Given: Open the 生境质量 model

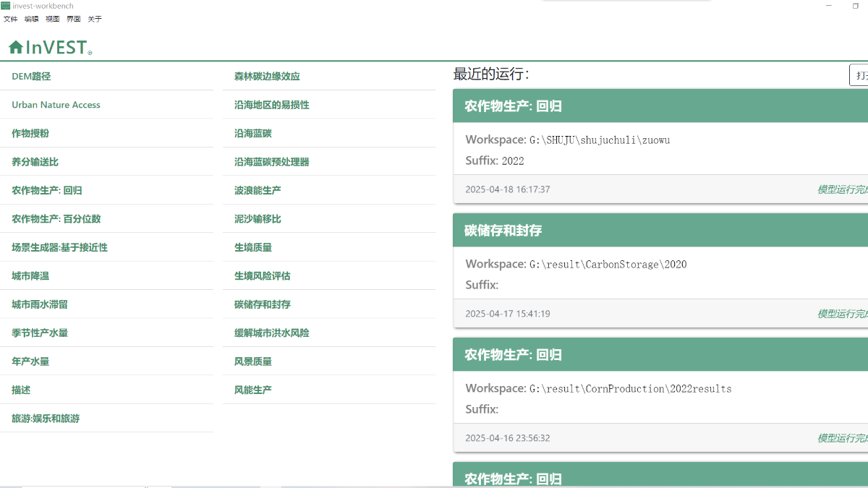Looking at the screenshot, I should pyautogui.click(x=329, y=247).
